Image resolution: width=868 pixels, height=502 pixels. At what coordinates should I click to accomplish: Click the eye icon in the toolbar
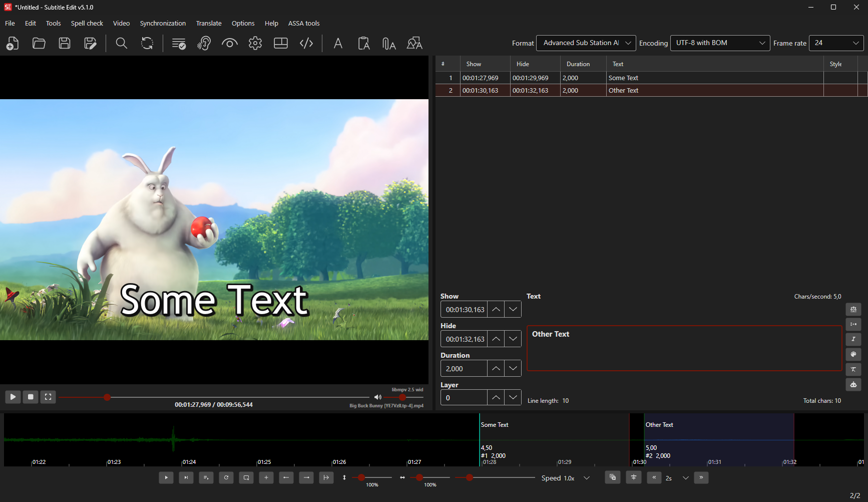point(230,44)
